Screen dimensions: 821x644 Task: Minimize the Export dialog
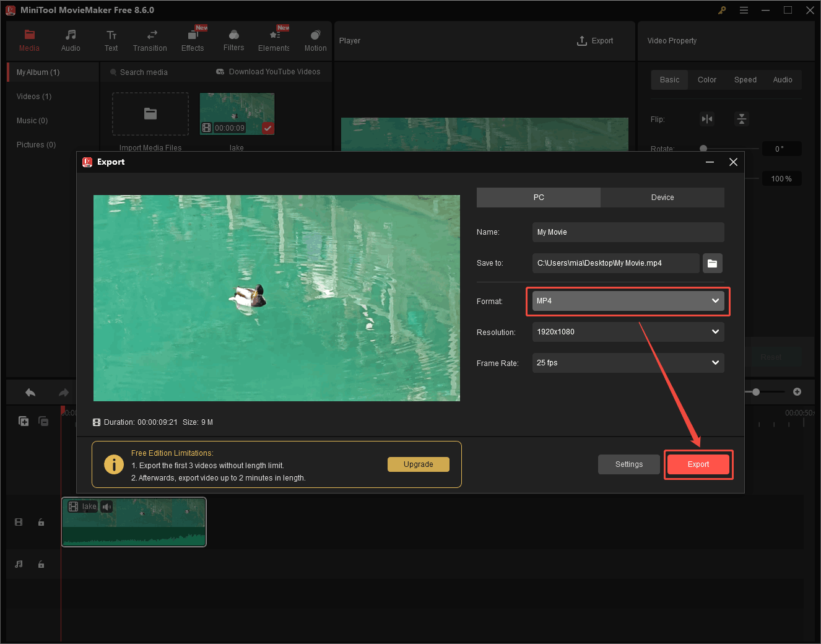coord(710,162)
